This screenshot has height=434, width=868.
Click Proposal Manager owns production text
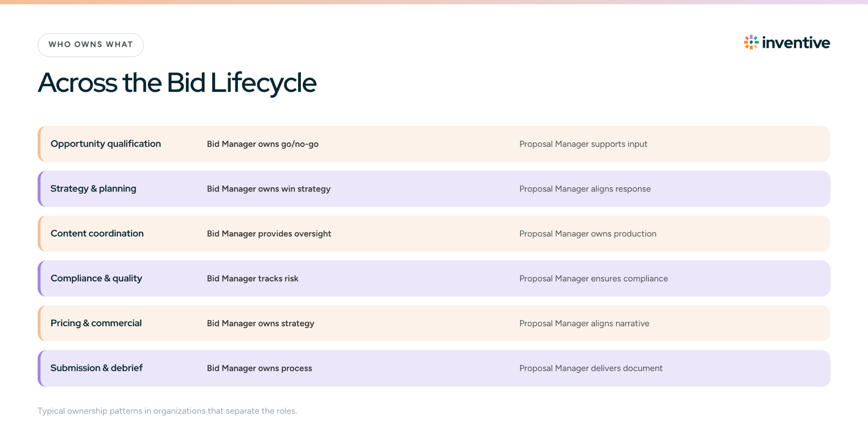(x=588, y=234)
